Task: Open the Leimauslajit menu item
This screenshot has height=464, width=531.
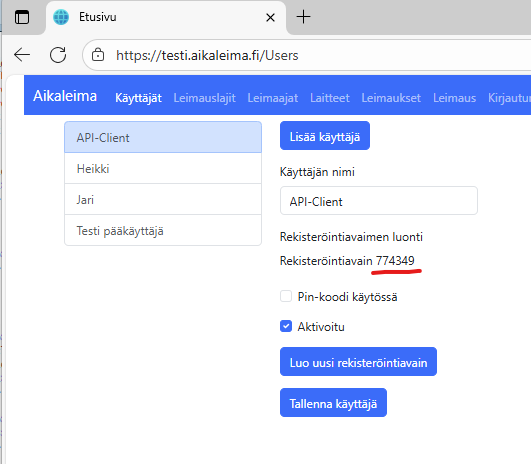Action: point(205,98)
